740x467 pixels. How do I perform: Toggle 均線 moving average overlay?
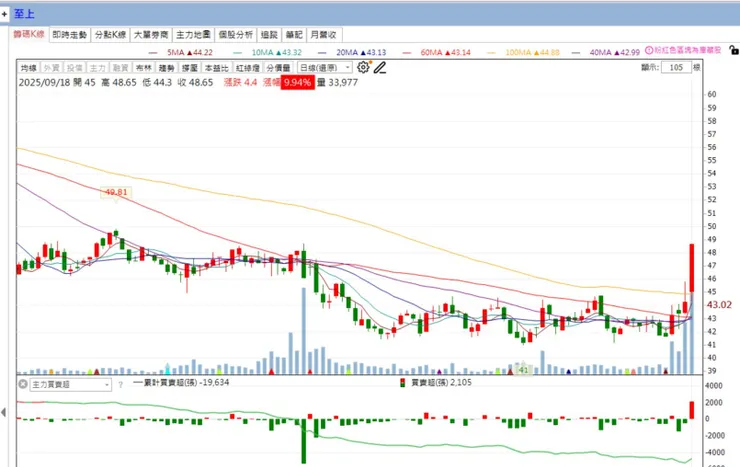coord(29,68)
